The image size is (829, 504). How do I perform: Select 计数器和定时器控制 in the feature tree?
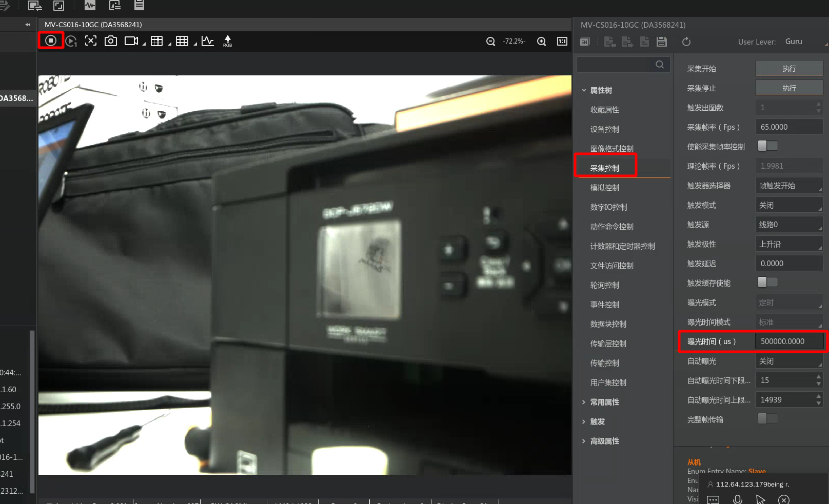click(x=623, y=246)
